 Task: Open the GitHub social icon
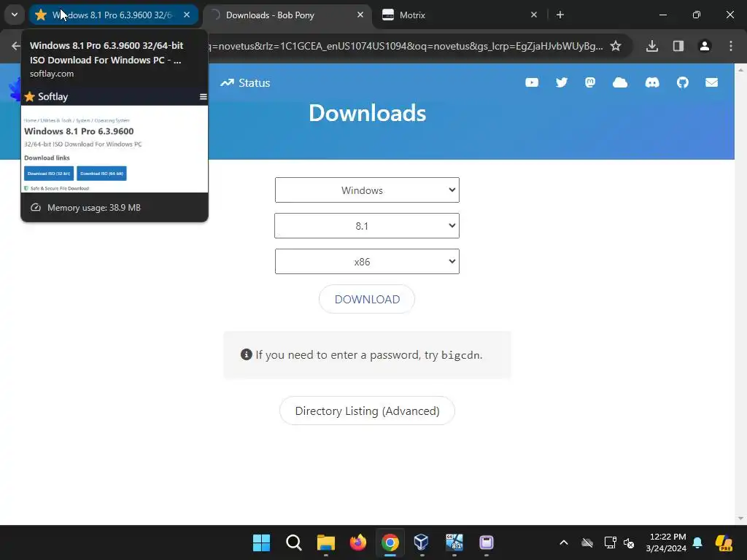pyautogui.click(x=683, y=83)
